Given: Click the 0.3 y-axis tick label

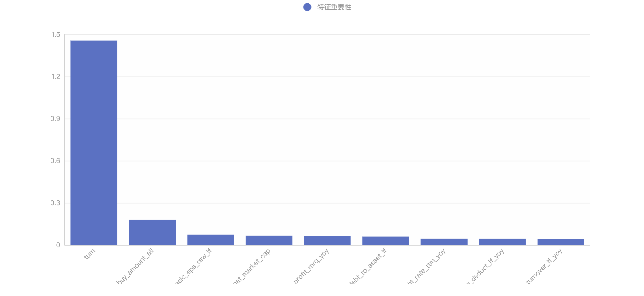Looking at the screenshot, I should pos(55,203).
